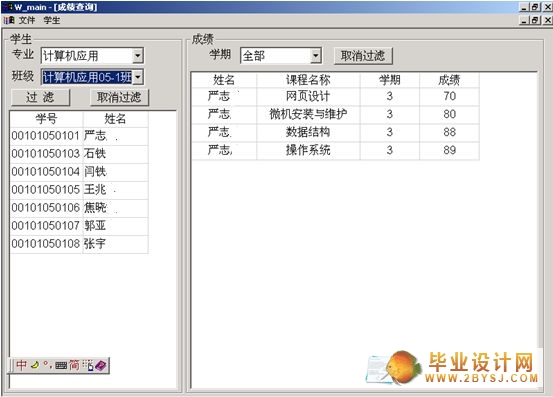Expand the 班级 dropdown arrow
Screen dimensions: 553x397
[138, 77]
